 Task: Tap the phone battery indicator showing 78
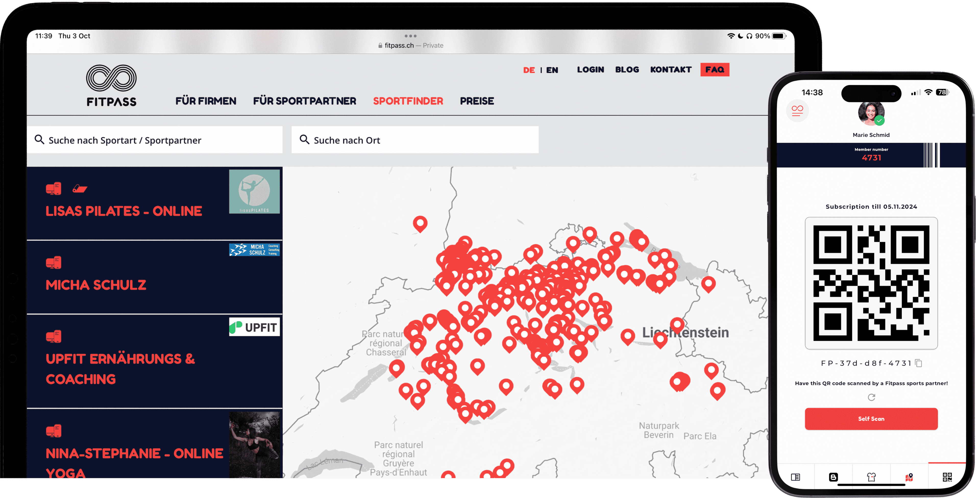[x=943, y=92]
